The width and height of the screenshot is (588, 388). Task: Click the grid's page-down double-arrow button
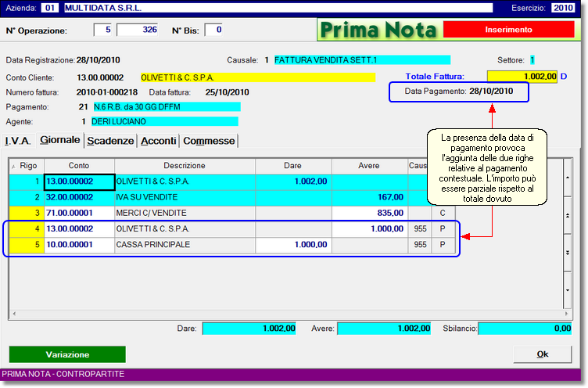[x=568, y=253]
